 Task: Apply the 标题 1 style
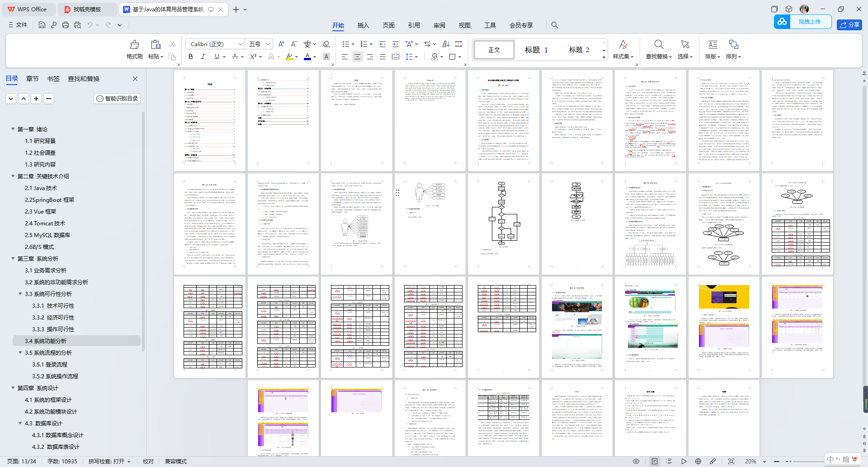(536, 50)
